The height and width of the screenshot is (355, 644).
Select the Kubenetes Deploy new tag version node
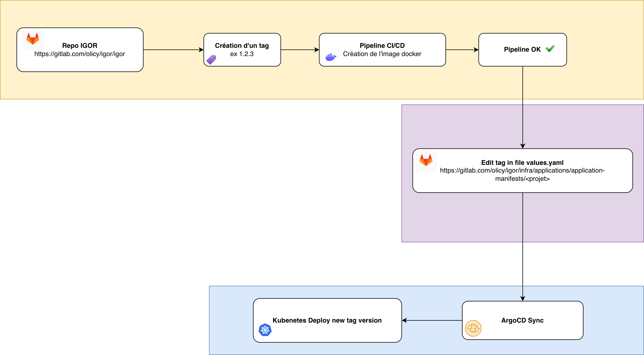[327, 320]
